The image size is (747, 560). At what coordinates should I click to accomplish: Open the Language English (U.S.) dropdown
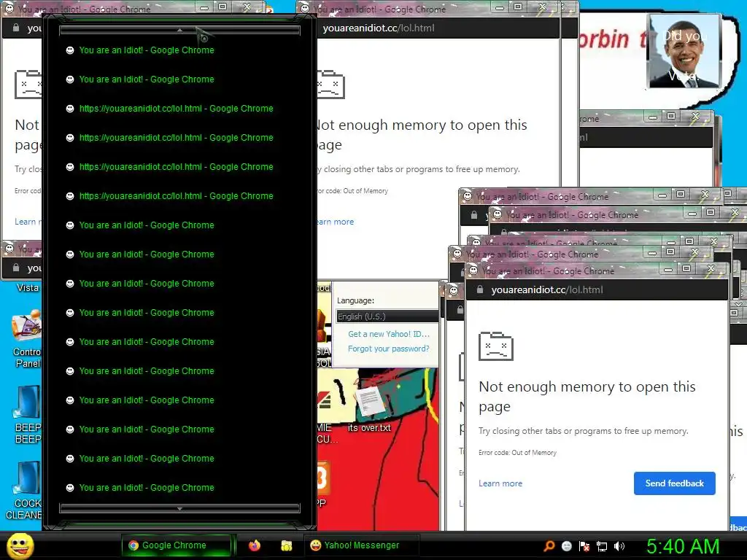click(387, 316)
